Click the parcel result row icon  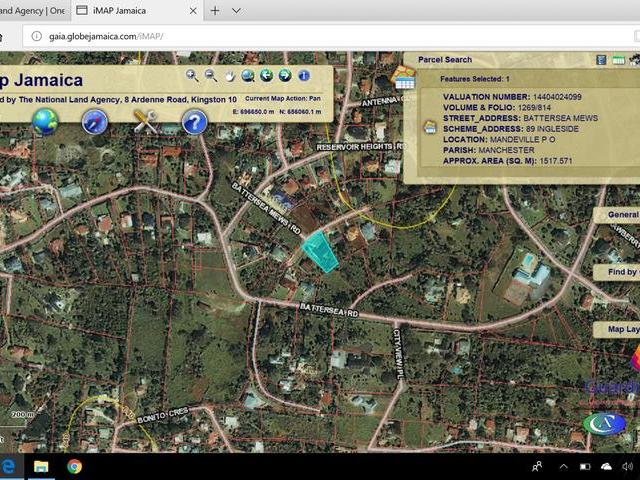(x=430, y=127)
